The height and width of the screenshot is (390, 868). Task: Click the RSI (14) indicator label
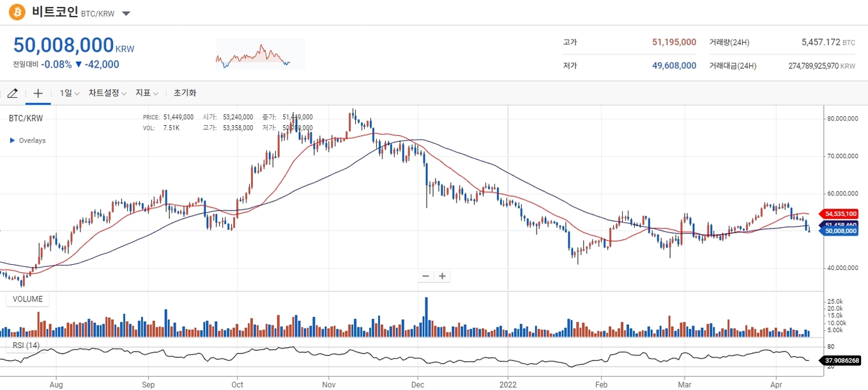tap(26, 345)
